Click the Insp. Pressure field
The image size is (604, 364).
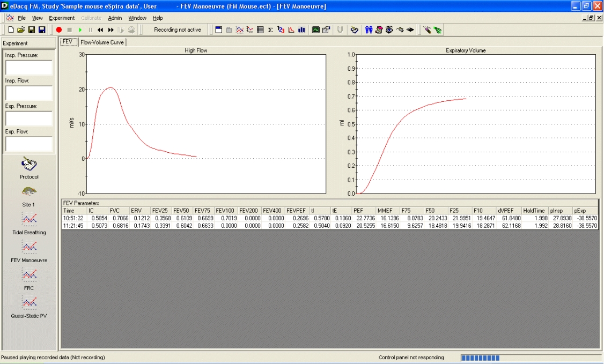tap(29, 68)
